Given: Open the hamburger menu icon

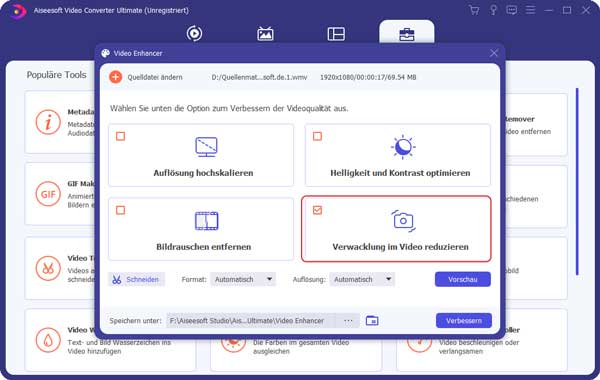Looking at the screenshot, I should click(x=530, y=10).
